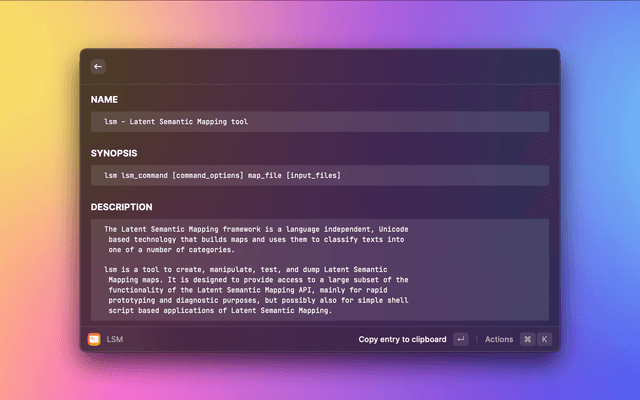Select the SYNOPSIS section heading
640x400 pixels.
click(x=114, y=154)
